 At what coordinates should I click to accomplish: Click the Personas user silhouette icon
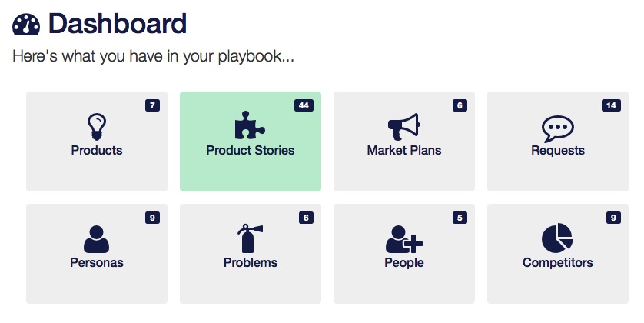pyautogui.click(x=97, y=238)
